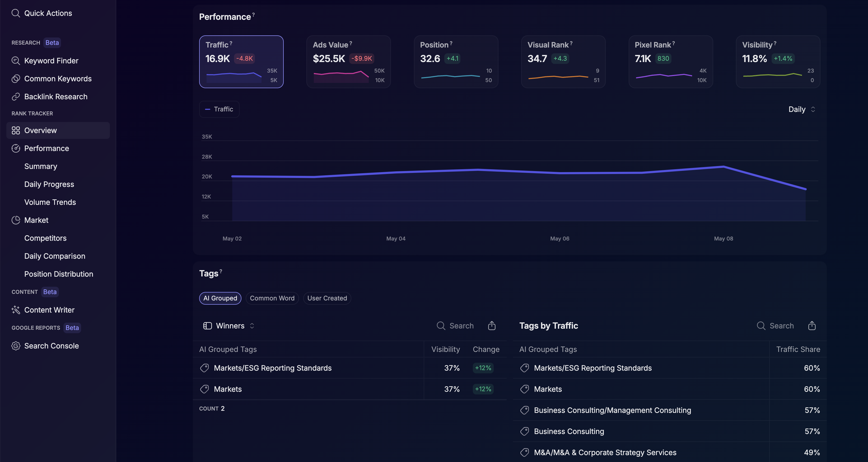
Task: Open Backlink Research
Action: (x=55, y=97)
